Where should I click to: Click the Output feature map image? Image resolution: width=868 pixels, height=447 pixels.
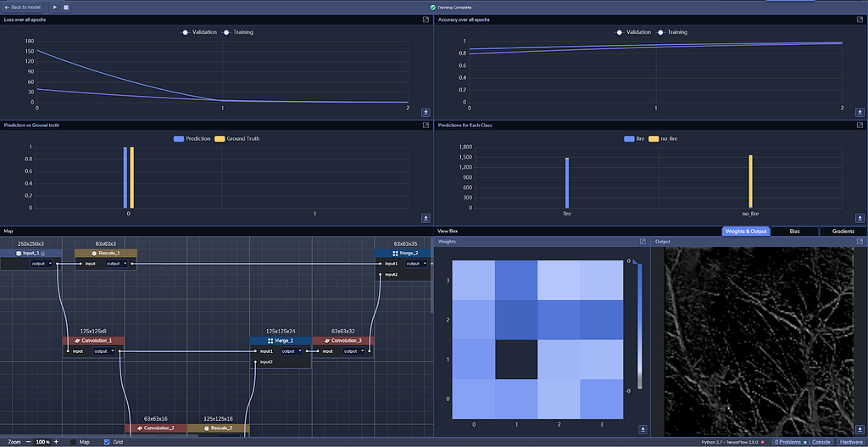[x=759, y=341]
